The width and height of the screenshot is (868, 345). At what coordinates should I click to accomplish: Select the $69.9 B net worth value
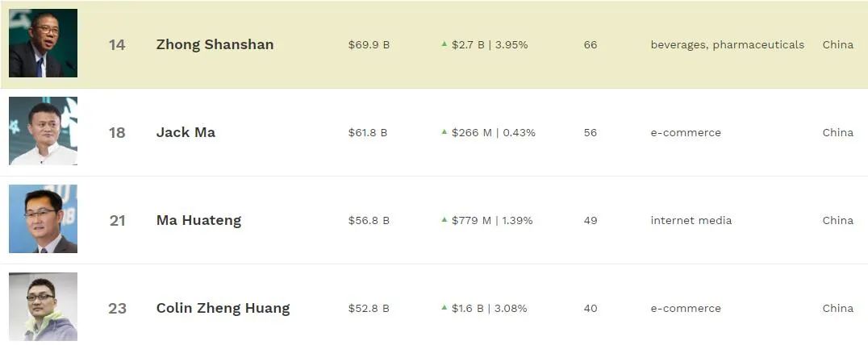click(x=369, y=45)
